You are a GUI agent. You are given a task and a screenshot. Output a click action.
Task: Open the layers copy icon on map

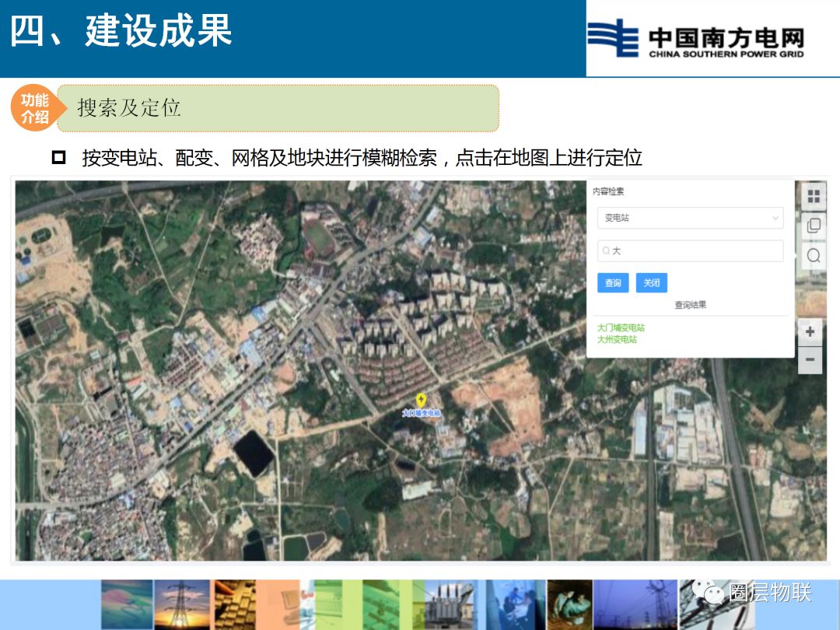pyautogui.click(x=814, y=226)
